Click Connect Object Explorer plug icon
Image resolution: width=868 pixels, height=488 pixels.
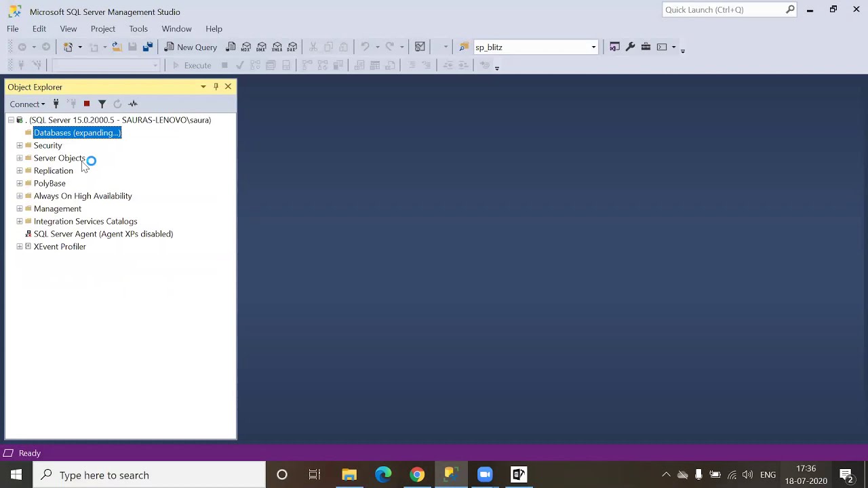pyautogui.click(x=56, y=104)
